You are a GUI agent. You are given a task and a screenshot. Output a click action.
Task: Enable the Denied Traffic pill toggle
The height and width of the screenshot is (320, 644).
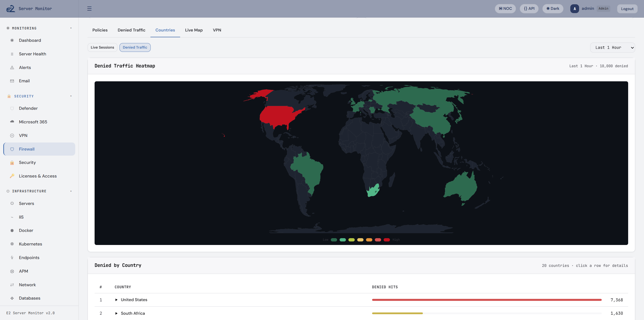(135, 47)
